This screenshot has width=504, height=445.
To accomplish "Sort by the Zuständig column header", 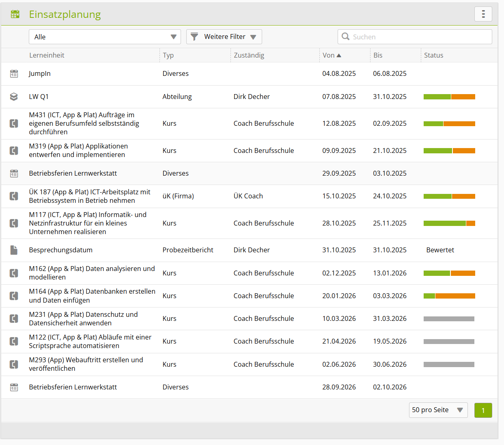I will pyautogui.click(x=249, y=55).
